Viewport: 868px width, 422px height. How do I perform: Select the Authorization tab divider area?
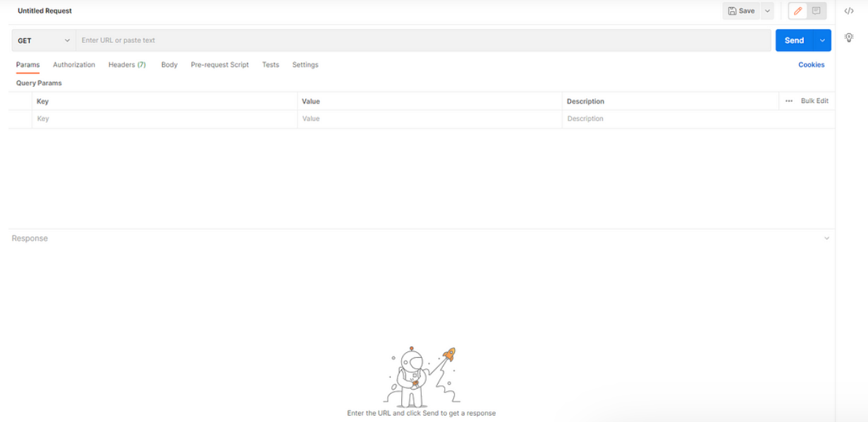click(74, 64)
